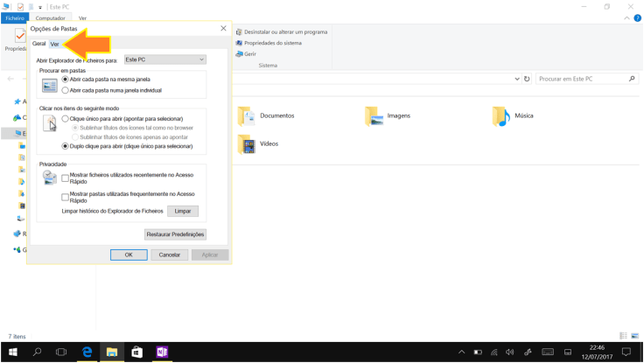
Task: Open the Imagens folder icon
Action: [x=374, y=116]
